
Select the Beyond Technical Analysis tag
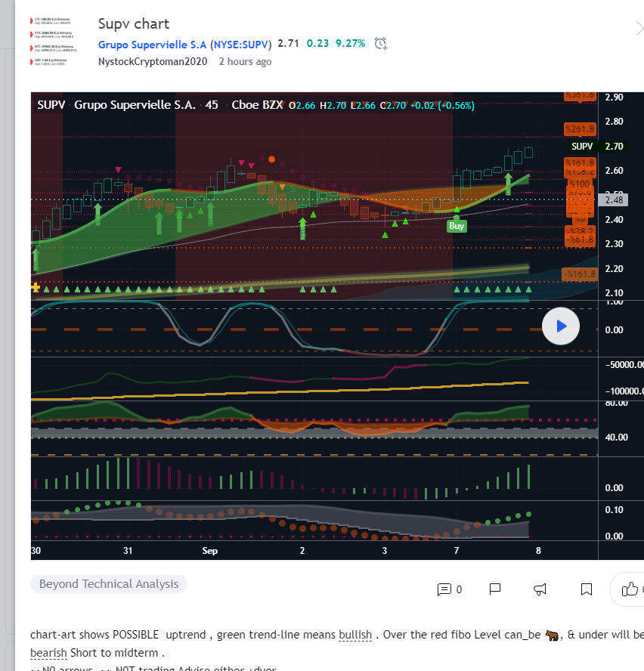point(109,584)
